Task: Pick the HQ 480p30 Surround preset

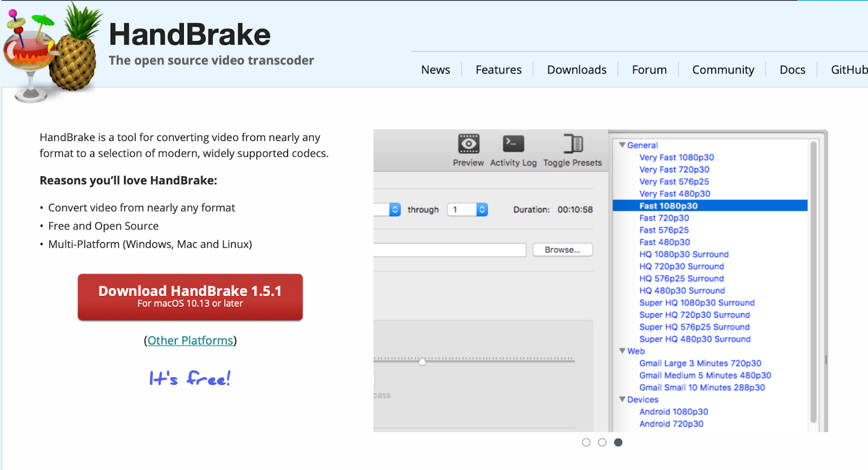Action: [682, 291]
